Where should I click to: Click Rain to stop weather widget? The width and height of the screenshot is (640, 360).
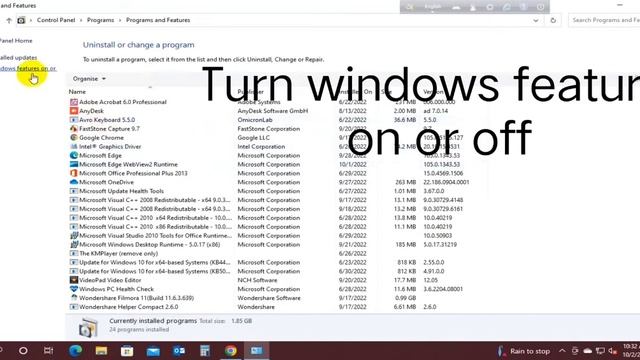coord(524,351)
